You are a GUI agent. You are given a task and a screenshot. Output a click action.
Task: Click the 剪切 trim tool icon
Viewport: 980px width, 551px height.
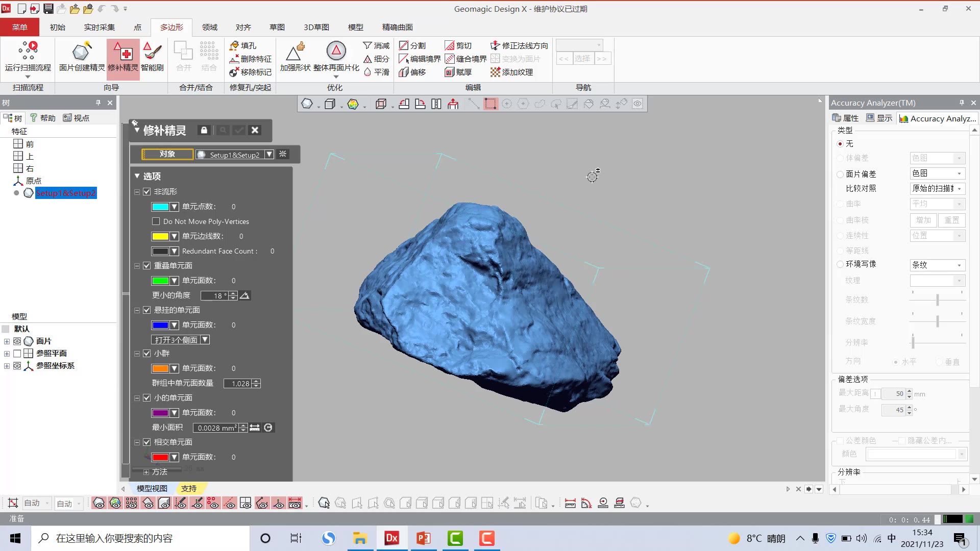click(450, 45)
